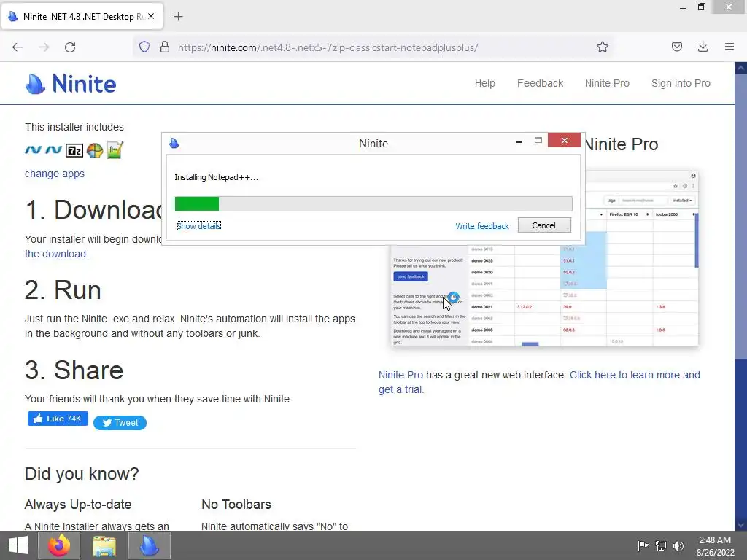Click the page vertical scrollbar
Screen dimensions: 747x560
tap(740, 217)
